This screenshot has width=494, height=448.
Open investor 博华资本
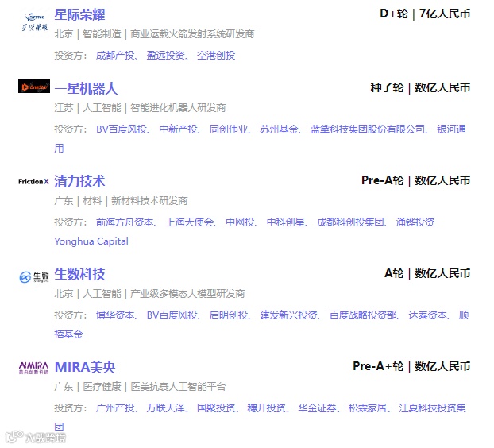115,315
